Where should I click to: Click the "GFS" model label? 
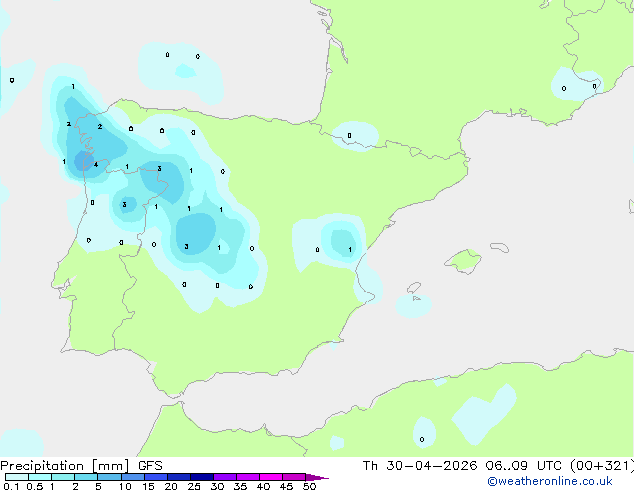[x=150, y=466]
